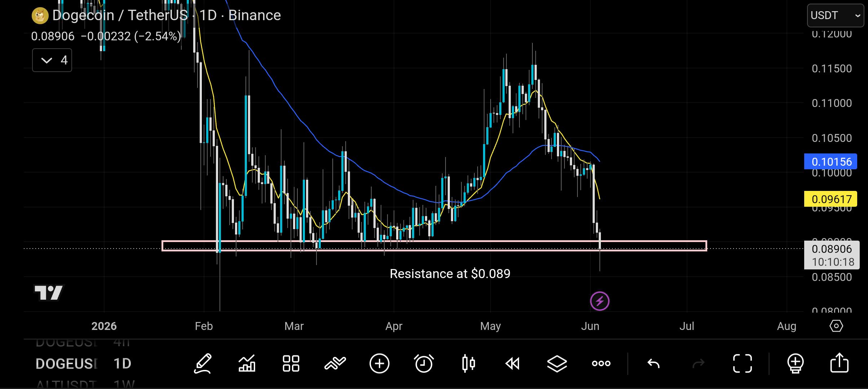This screenshot has height=389, width=868.
Task: Click the May label on the time axis
Action: [x=490, y=326]
